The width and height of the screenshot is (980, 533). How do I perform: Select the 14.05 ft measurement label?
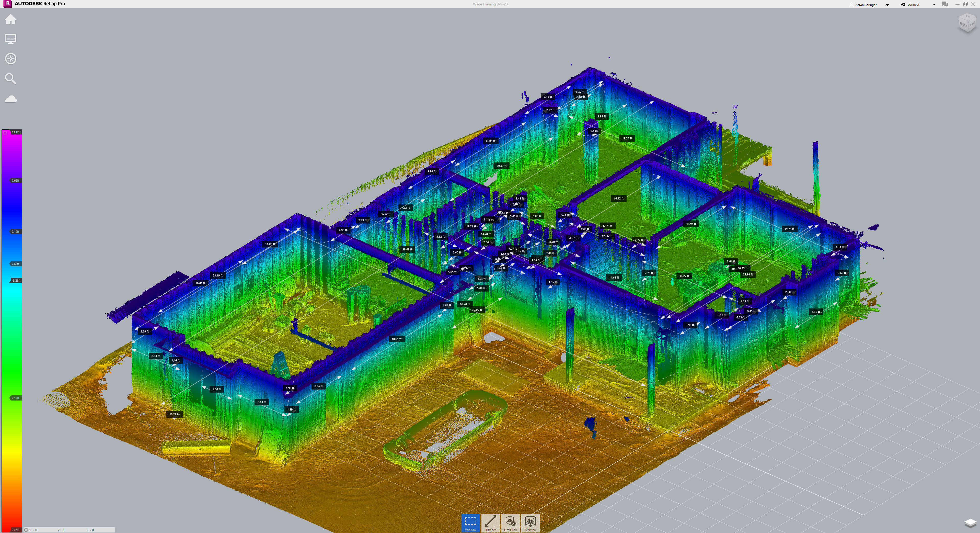pos(490,141)
